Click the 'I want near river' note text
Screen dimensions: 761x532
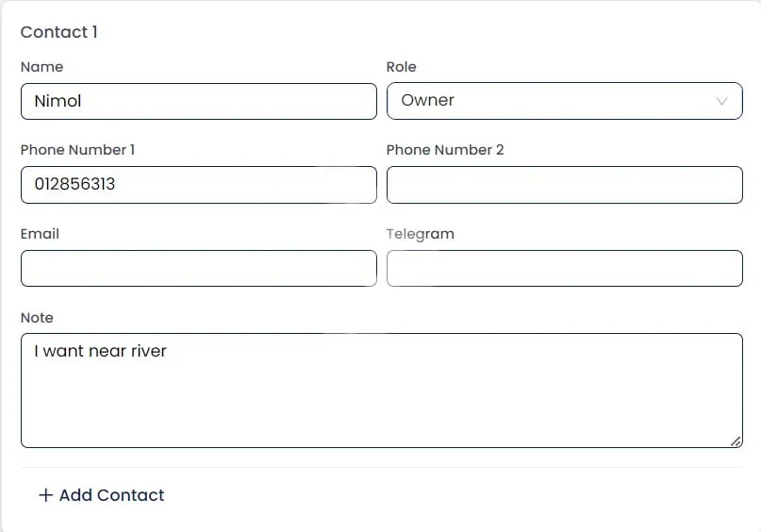100,351
